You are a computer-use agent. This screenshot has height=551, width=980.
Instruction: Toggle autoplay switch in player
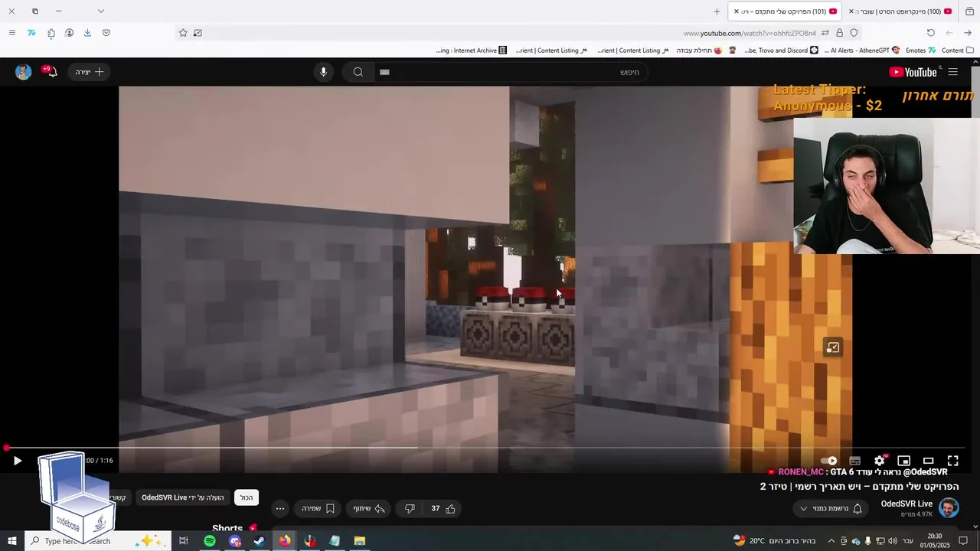(829, 461)
